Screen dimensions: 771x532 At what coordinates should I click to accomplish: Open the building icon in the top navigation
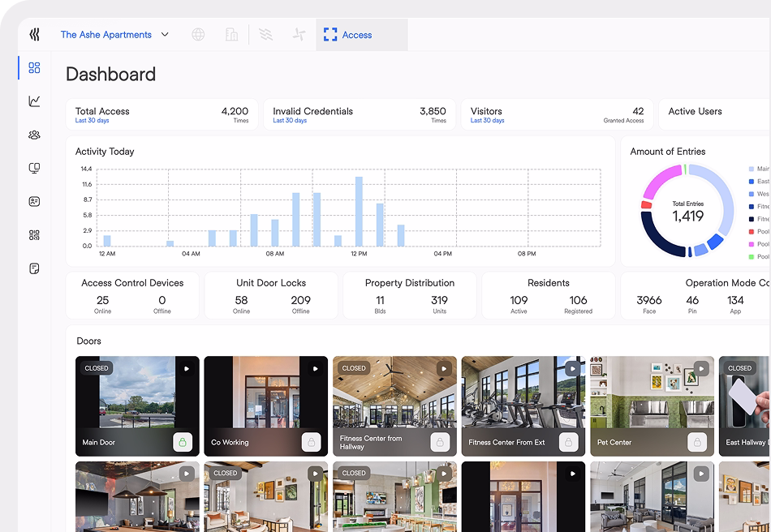(x=231, y=34)
